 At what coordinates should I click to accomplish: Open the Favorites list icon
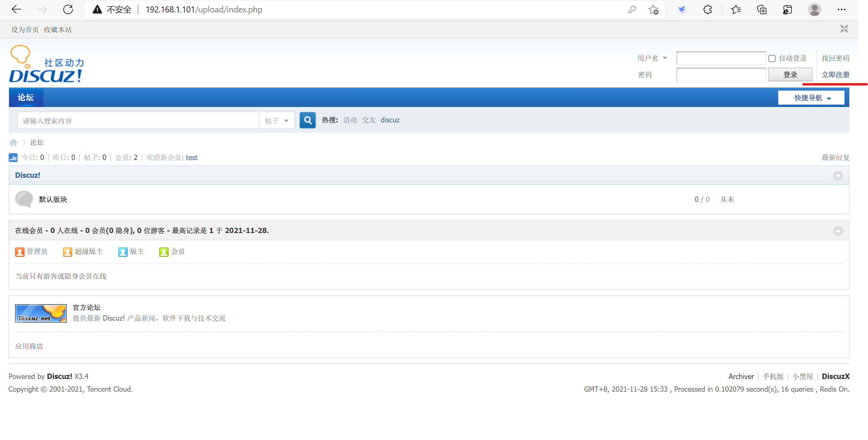pos(736,10)
